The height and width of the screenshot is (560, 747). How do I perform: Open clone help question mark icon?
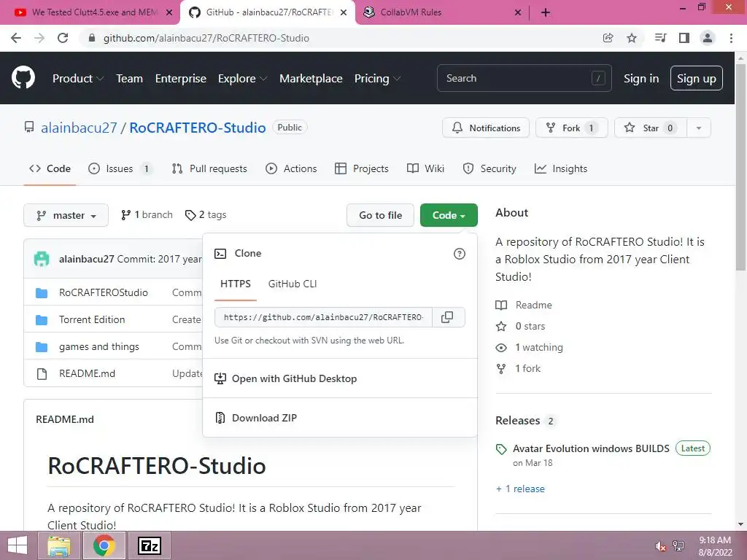tap(460, 254)
